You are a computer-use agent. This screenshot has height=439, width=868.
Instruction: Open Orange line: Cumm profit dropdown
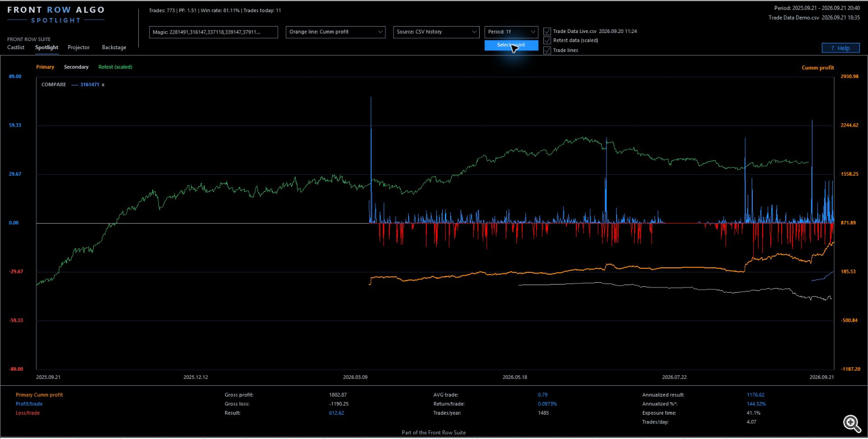tap(336, 32)
